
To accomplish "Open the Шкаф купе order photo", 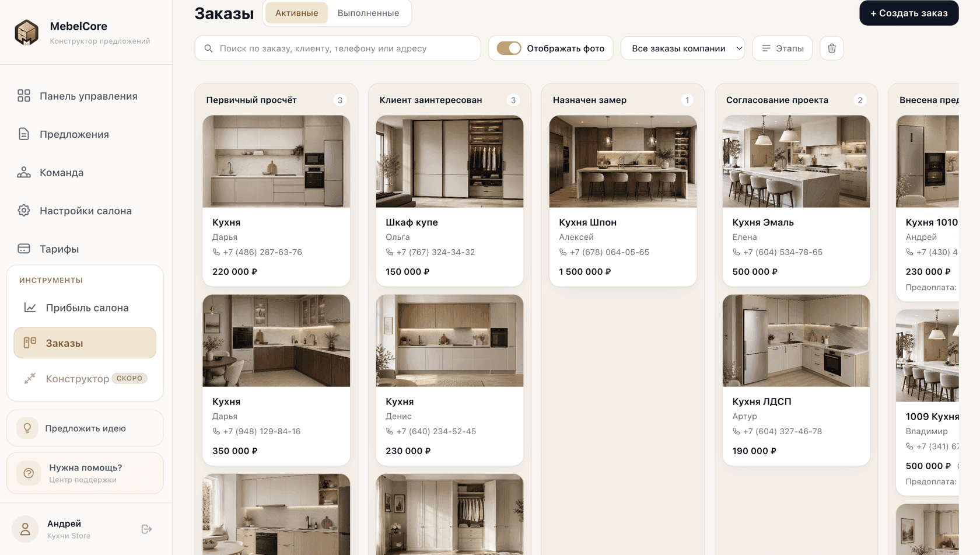I will [x=450, y=162].
